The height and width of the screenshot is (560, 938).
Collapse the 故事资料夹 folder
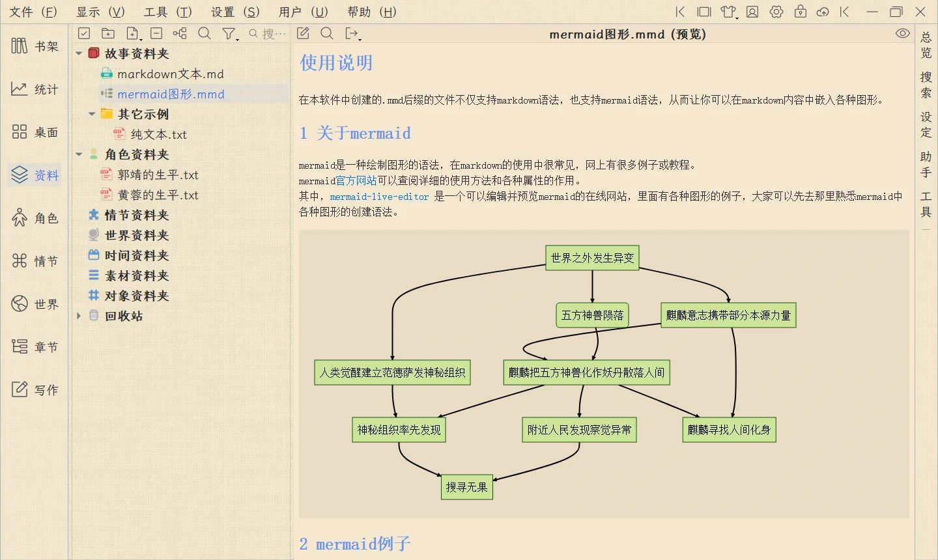coord(79,53)
